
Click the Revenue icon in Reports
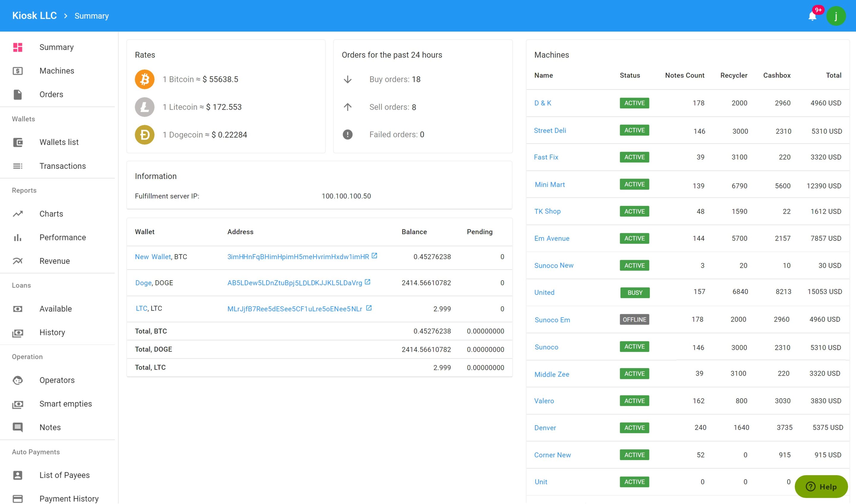point(18,261)
